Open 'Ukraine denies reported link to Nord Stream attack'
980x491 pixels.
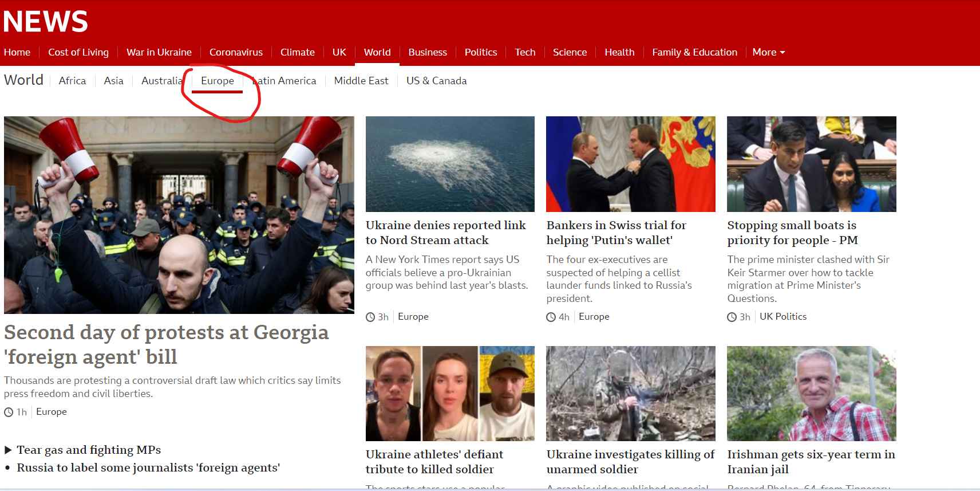coord(446,233)
